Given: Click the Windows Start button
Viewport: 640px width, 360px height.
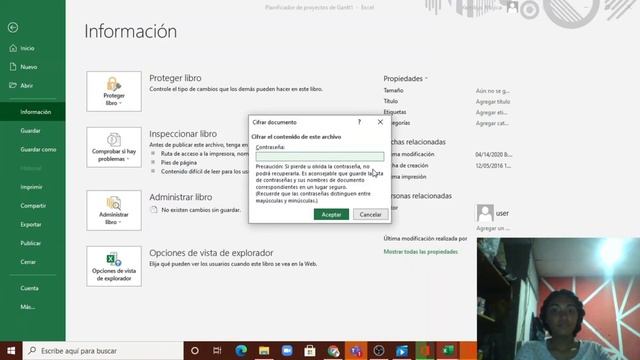Looking at the screenshot, I should pos(11,351).
